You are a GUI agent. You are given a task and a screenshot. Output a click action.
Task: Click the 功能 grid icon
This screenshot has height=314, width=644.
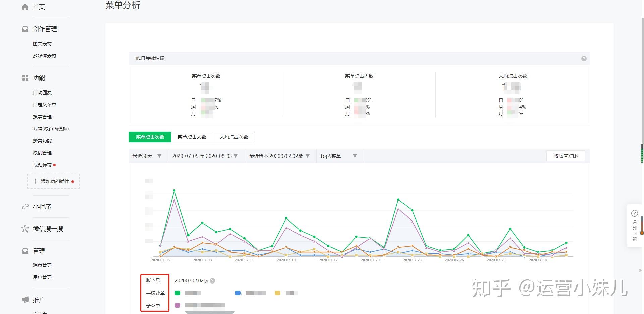[x=25, y=78]
